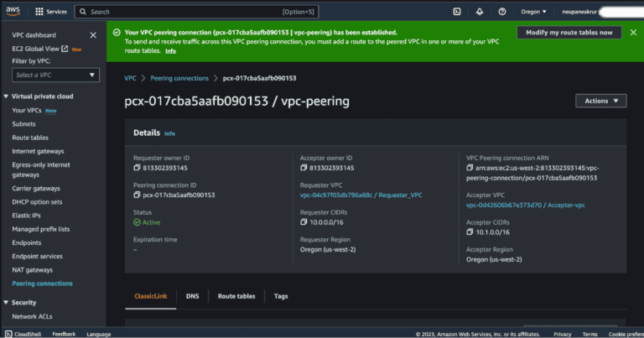This screenshot has width=644, height=338.
Task: Collapse the Security section
Action: point(6,302)
